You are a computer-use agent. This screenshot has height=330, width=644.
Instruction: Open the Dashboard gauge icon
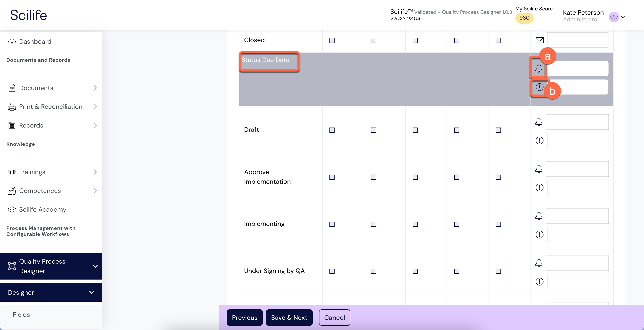point(12,42)
